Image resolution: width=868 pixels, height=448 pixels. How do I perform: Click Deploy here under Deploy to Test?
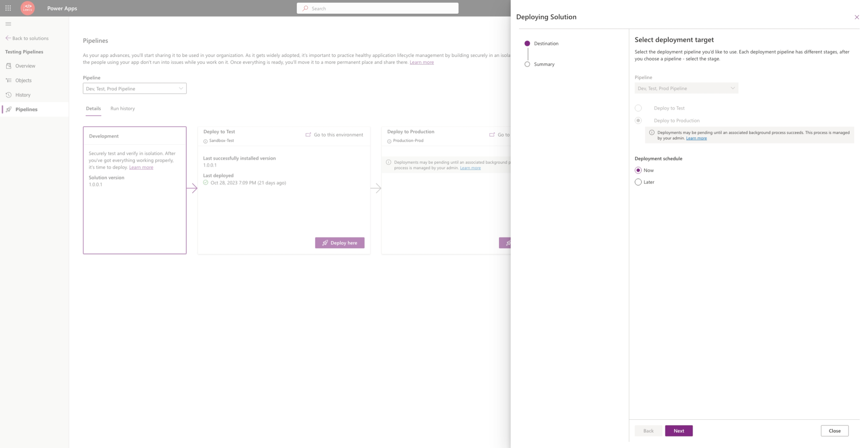(x=340, y=243)
